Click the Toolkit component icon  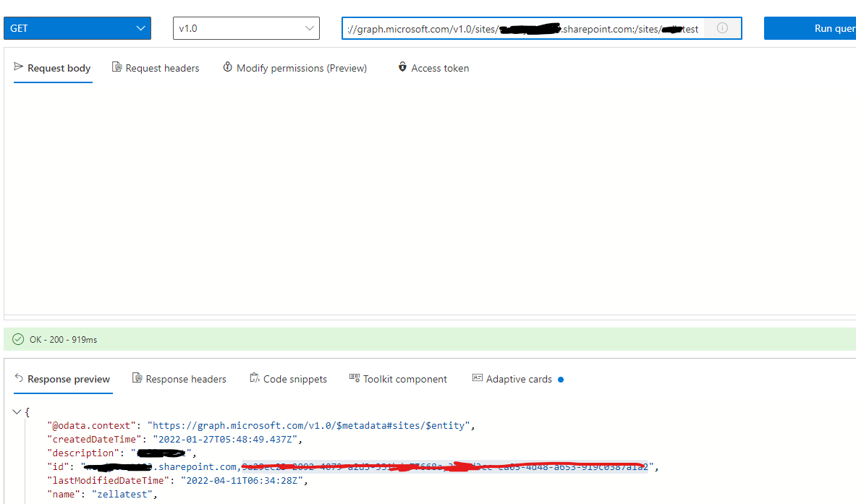(x=354, y=377)
